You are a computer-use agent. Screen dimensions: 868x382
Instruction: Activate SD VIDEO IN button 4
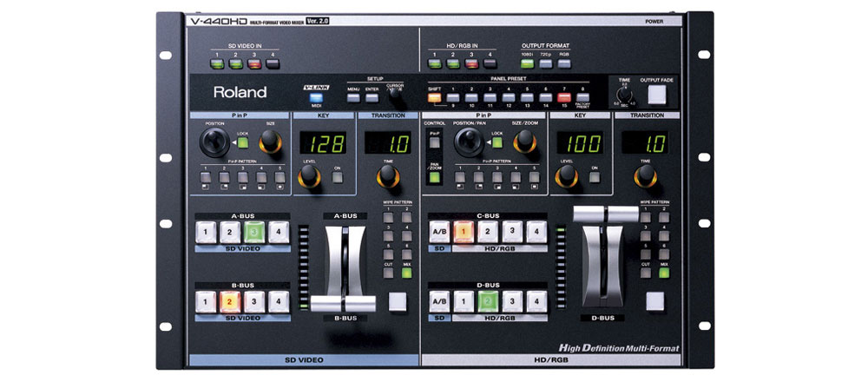(273, 63)
